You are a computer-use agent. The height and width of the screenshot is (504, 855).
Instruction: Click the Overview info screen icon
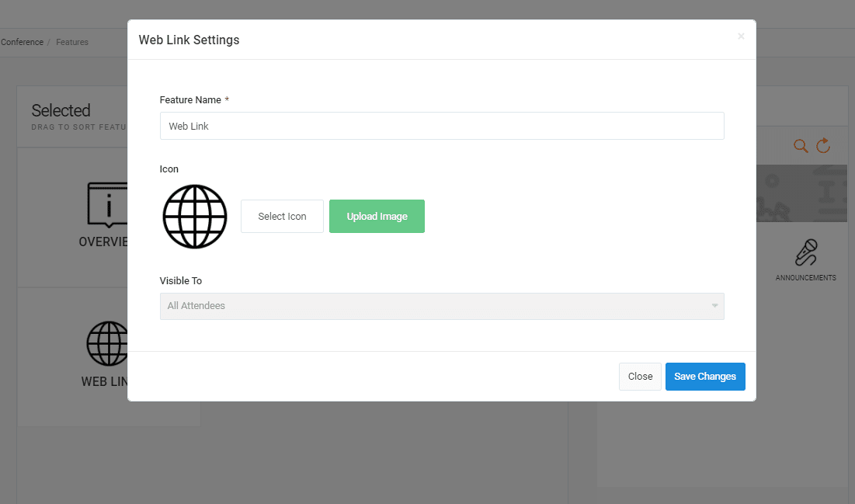coord(107,206)
